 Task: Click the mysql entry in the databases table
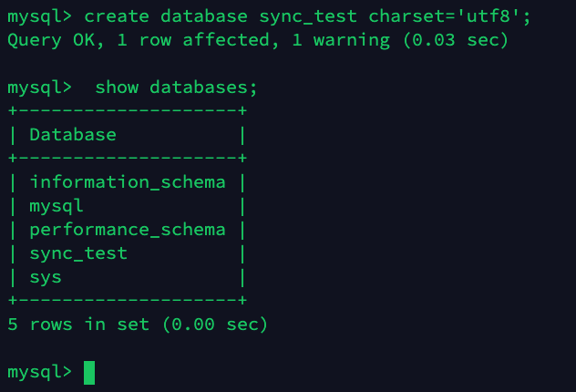click(57, 205)
